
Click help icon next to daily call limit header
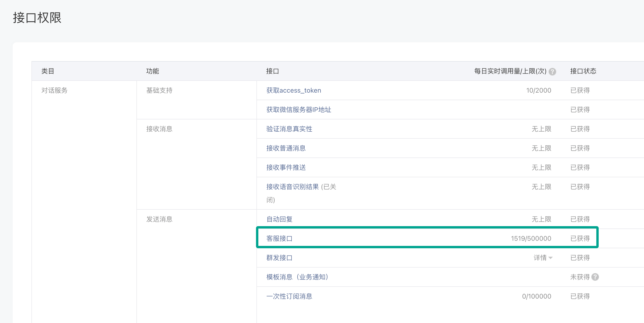pos(552,71)
